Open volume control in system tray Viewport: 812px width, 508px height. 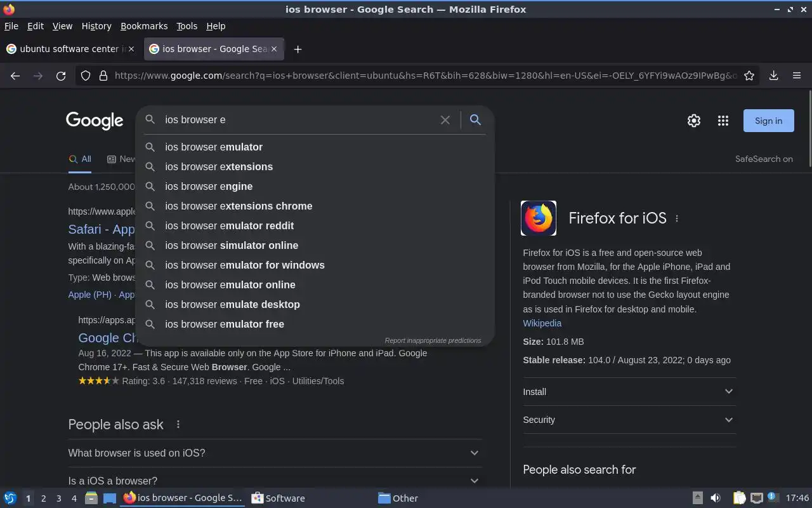point(715,498)
